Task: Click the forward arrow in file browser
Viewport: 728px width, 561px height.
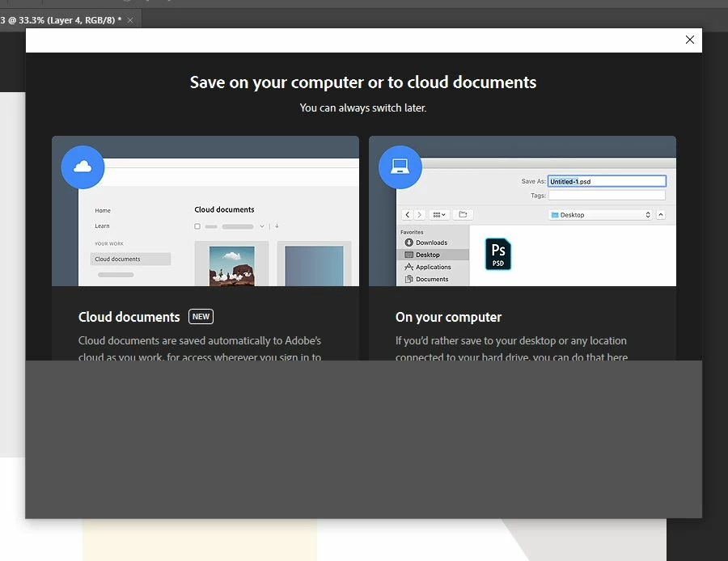Action: click(x=419, y=214)
